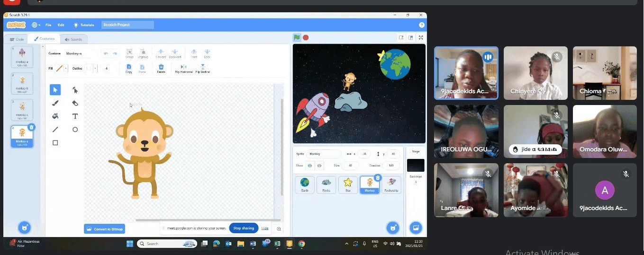The image size is (644, 255).
Task: Select the arrow Select tool
Action: 55,90
